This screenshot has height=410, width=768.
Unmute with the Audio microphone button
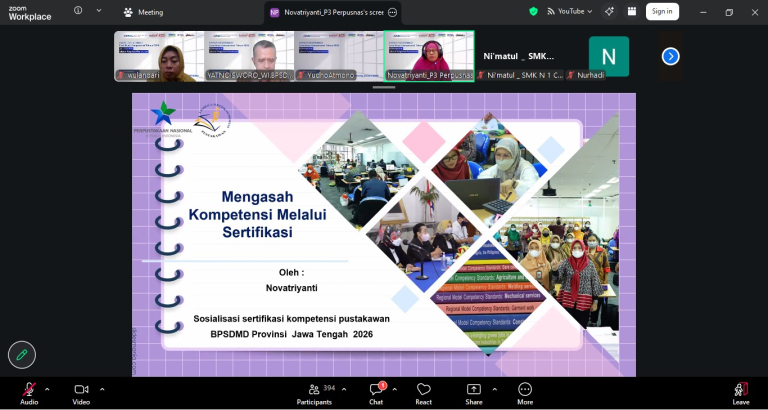point(29,393)
